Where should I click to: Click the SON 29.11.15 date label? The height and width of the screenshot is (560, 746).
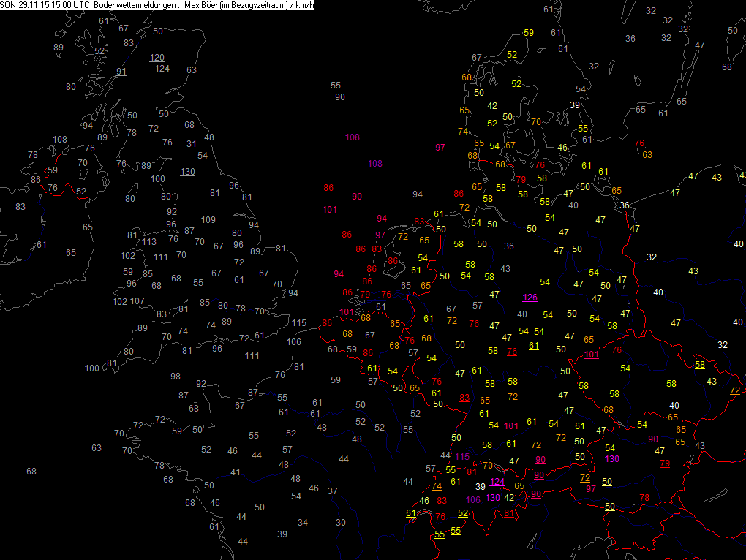click(24, 5)
